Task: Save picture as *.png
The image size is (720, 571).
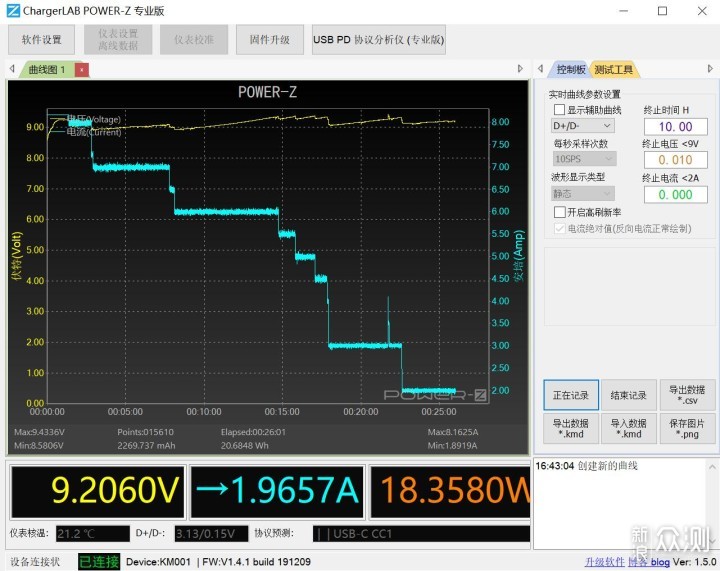Action: [x=687, y=429]
